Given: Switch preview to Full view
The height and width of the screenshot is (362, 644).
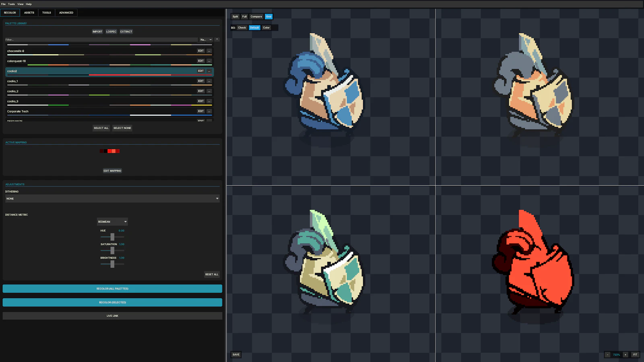Looking at the screenshot, I should tap(244, 16).
